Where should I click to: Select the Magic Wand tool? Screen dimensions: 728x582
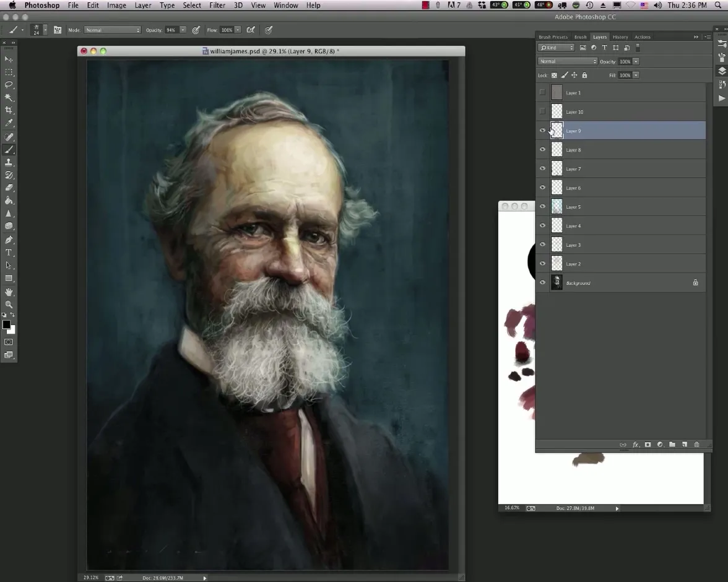(9, 98)
